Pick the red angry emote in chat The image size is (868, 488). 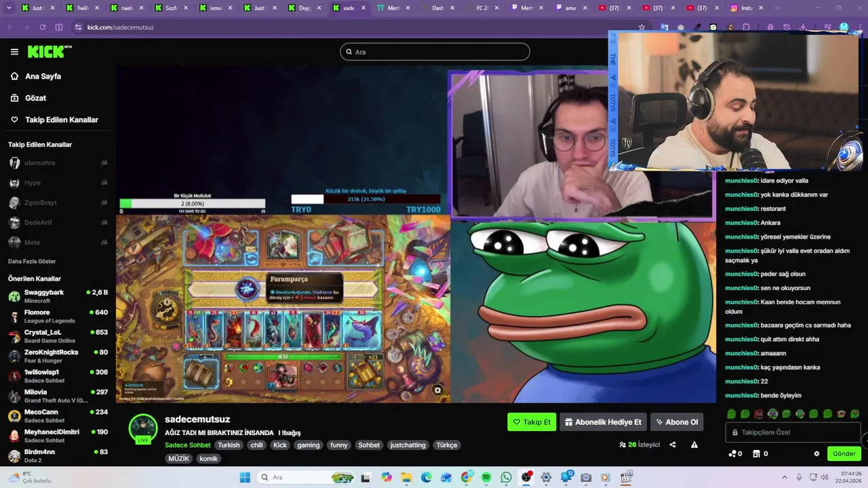(759, 414)
